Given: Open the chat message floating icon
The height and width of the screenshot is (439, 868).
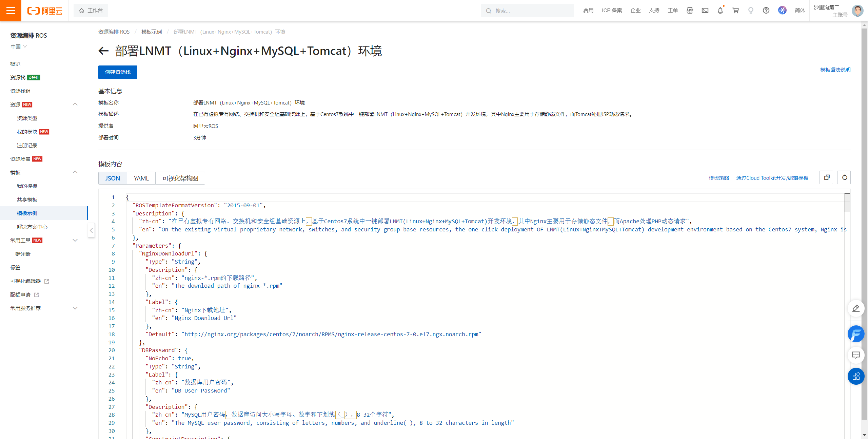Looking at the screenshot, I should [856, 355].
